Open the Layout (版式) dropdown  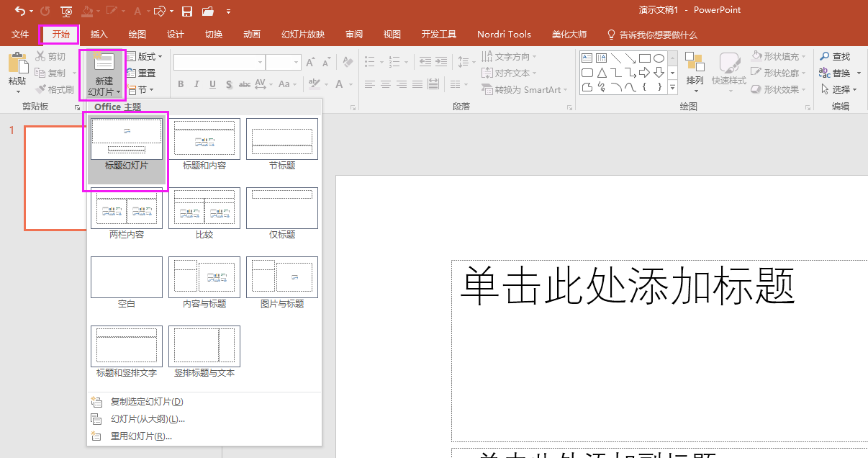tap(145, 57)
